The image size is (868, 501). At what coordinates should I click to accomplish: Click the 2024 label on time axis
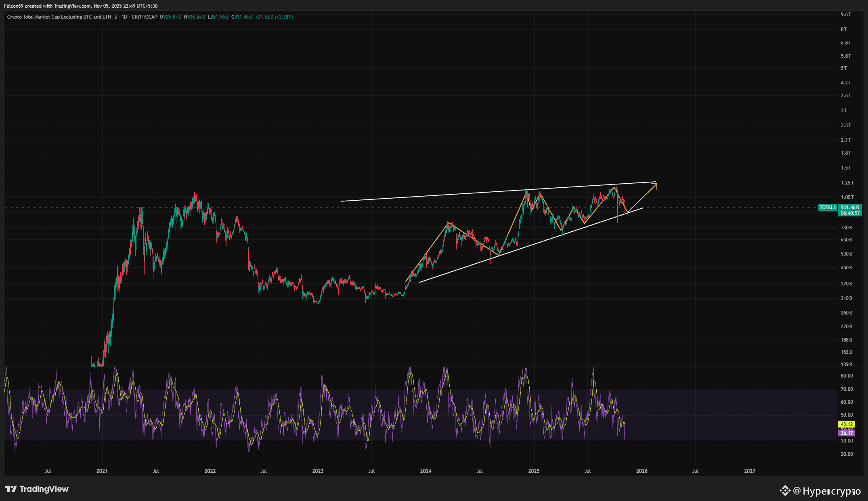[426, 471]
